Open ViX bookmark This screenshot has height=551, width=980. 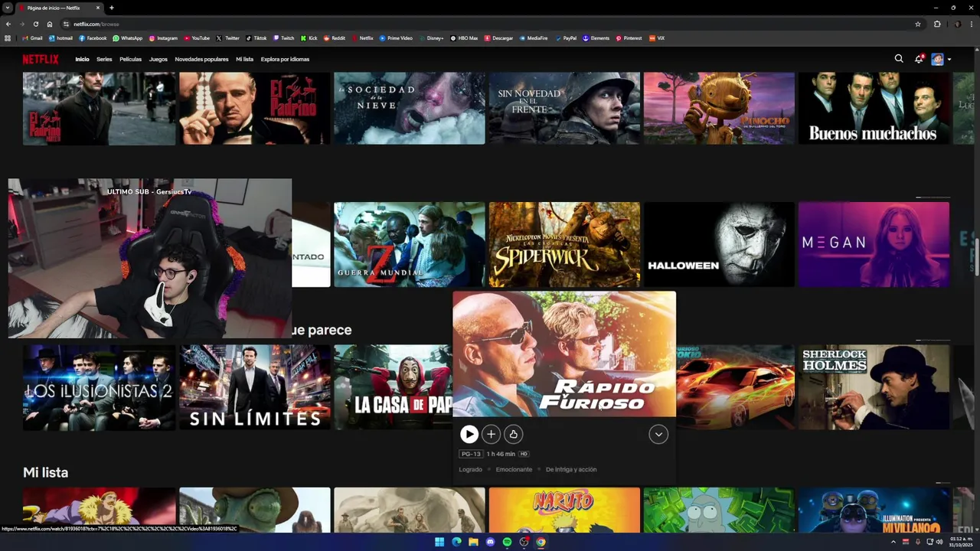pyautogui.click(x=657, y=37)
